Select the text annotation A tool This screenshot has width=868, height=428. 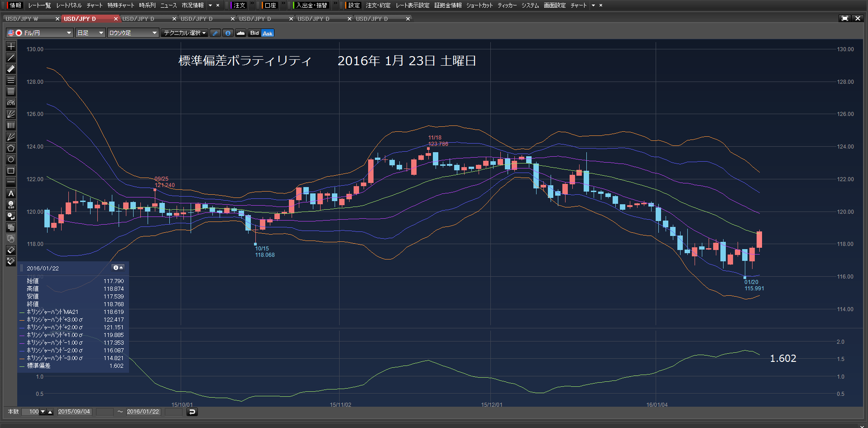(11, 193)
